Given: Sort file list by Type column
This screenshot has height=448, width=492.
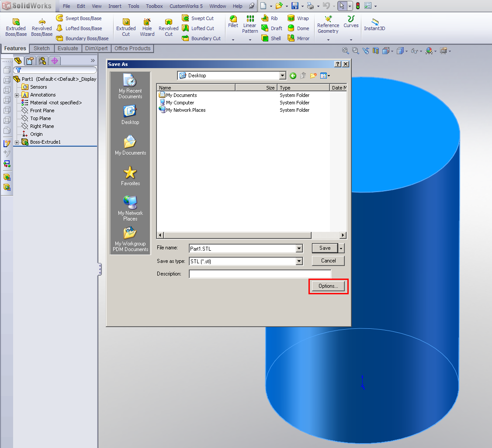Looking at the screenshot, I should click(303, 88).
